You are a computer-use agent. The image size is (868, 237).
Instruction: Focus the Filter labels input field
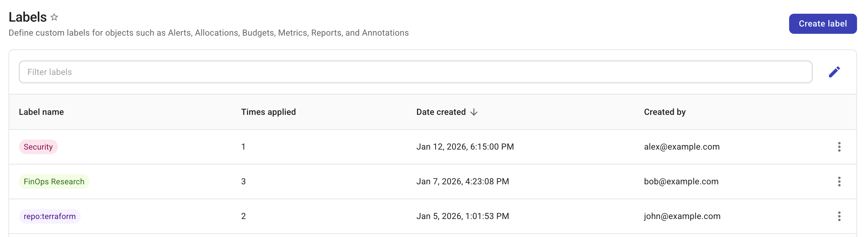click(415, 72)
